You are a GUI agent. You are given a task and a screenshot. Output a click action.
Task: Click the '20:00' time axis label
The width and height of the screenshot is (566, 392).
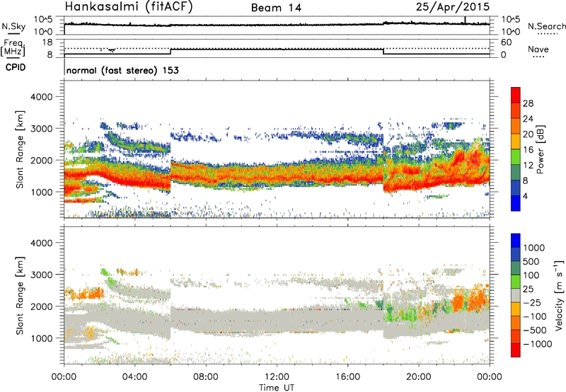point(419,377)
